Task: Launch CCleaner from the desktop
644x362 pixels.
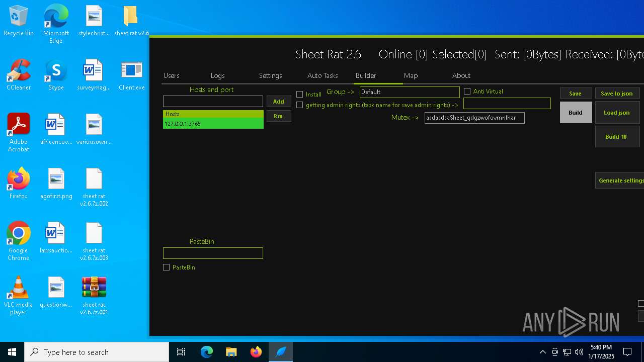Action: 19,75
